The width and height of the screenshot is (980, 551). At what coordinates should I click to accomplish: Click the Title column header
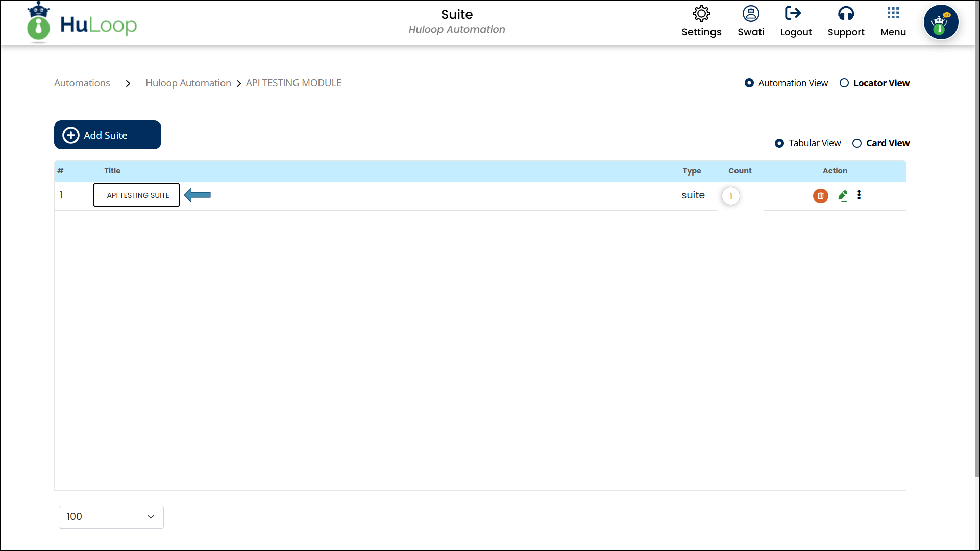pos(112,171)
